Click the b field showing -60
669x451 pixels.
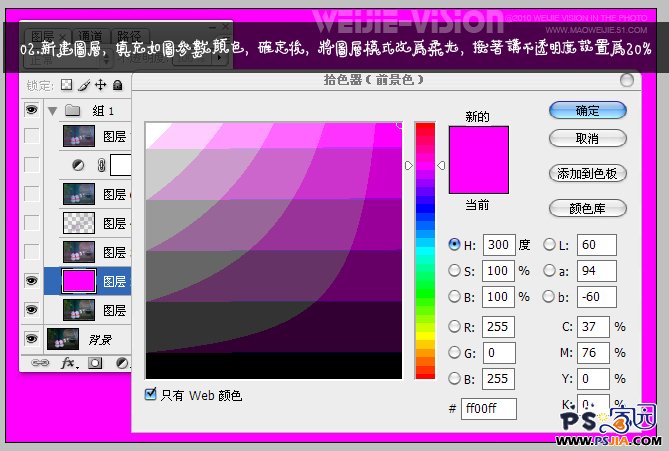click(596, 297)
